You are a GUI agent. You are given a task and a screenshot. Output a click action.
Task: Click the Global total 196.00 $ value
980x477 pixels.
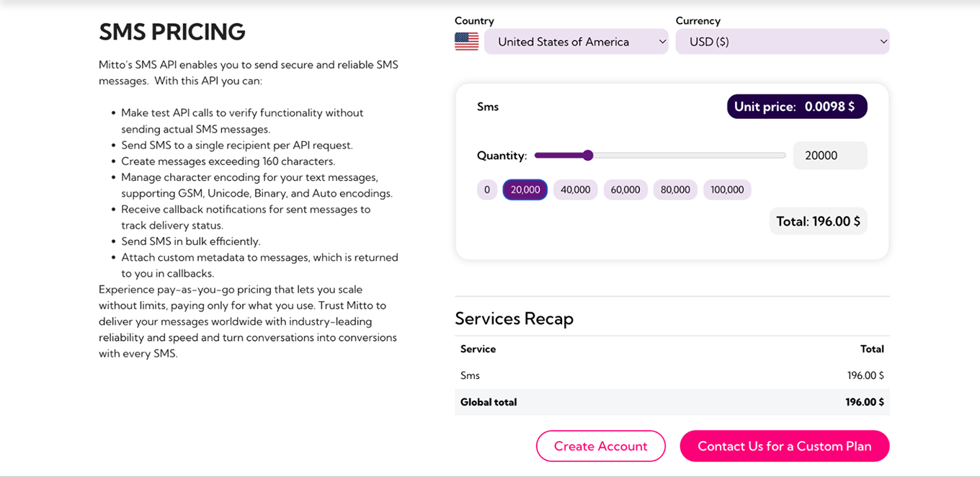pos(865,402)
